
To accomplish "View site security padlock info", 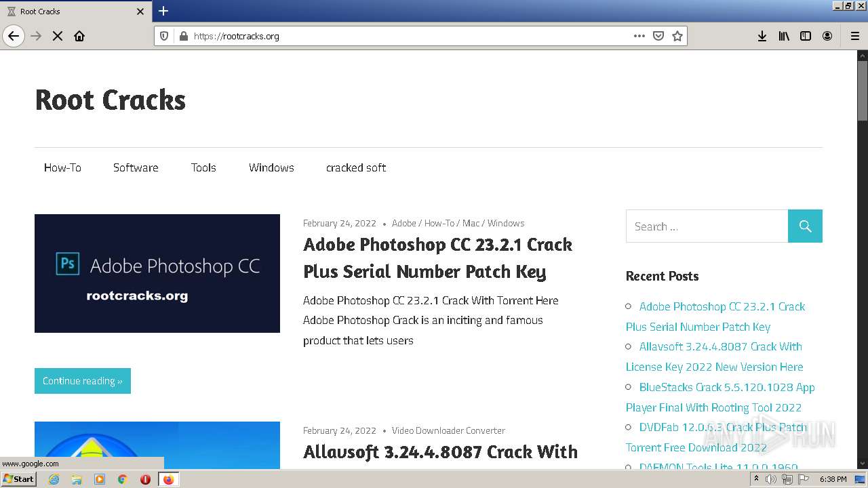I will click(x=183, y=36).
